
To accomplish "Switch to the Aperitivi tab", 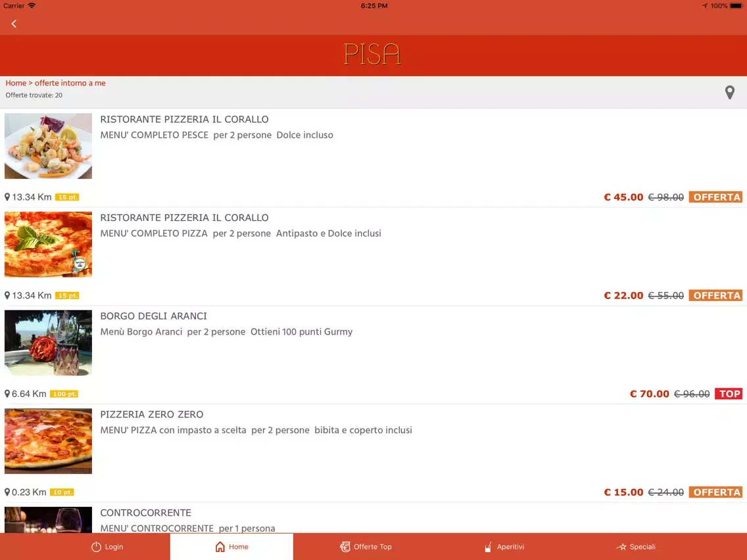I will click(x=504, y=547).
